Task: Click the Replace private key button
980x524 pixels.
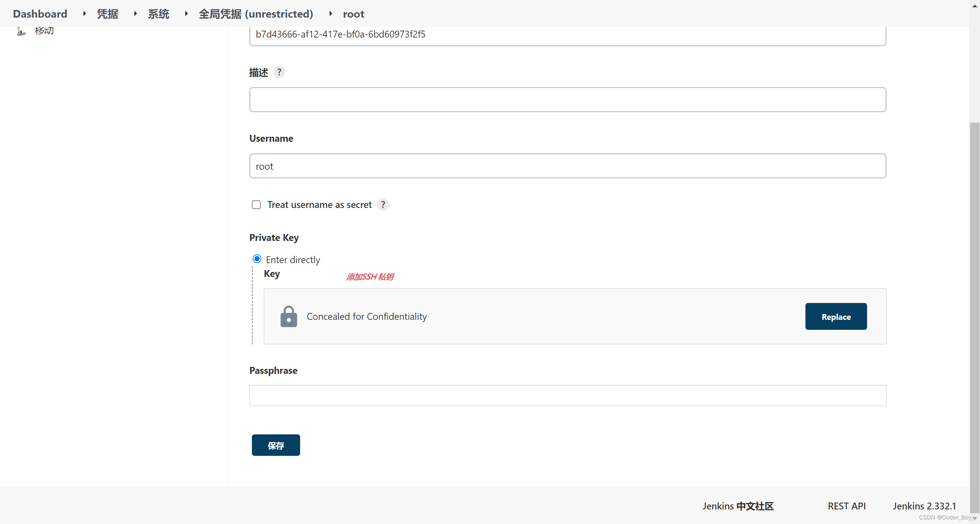Action: pos(836,316)
